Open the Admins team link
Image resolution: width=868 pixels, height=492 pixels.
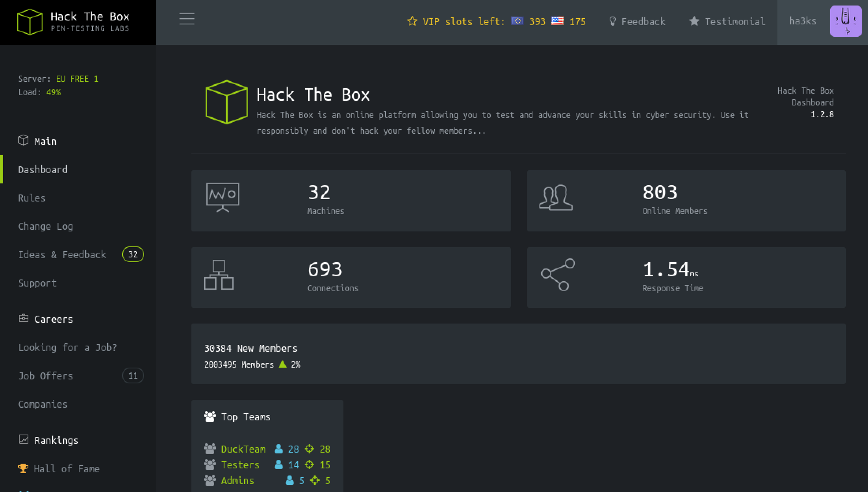point(238,481)
